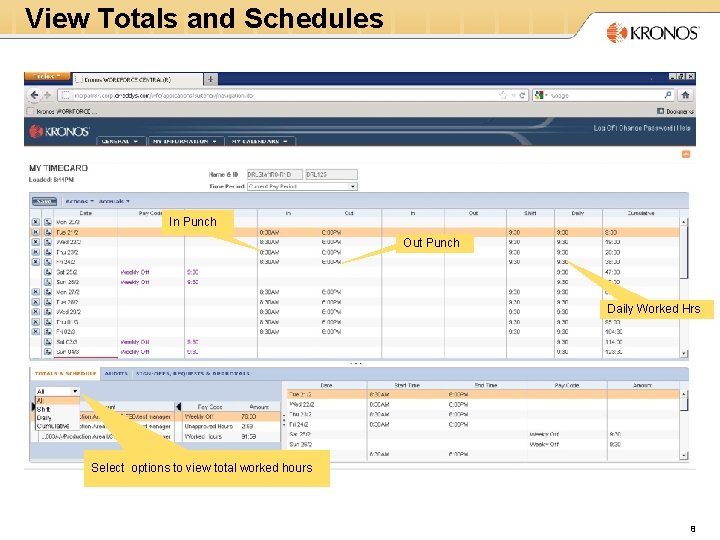Click the browser forward arrow

(x=47, y=95)
